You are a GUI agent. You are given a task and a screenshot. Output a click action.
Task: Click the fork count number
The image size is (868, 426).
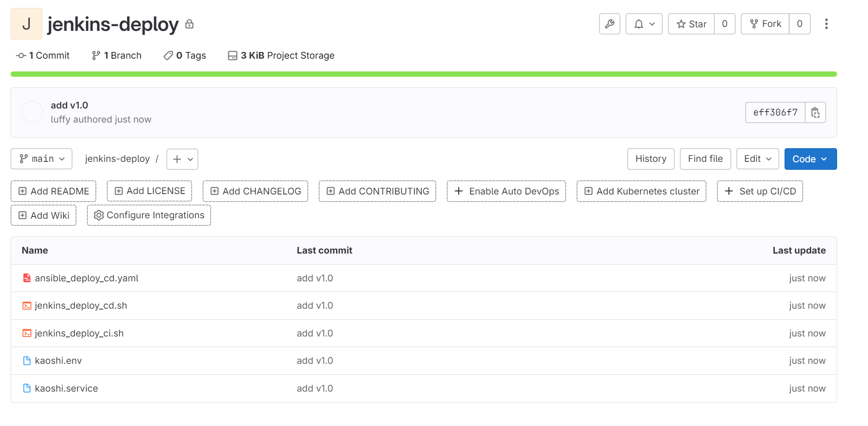pyautogui.click(x=800, y=24)
